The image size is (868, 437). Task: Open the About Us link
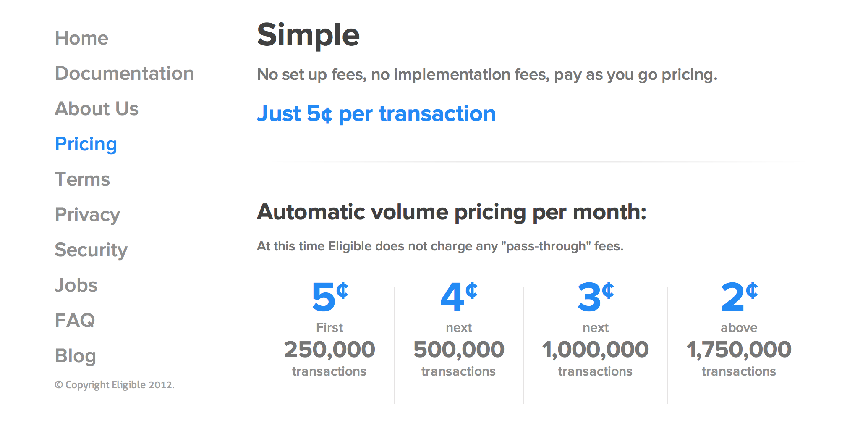click(97, 109)
